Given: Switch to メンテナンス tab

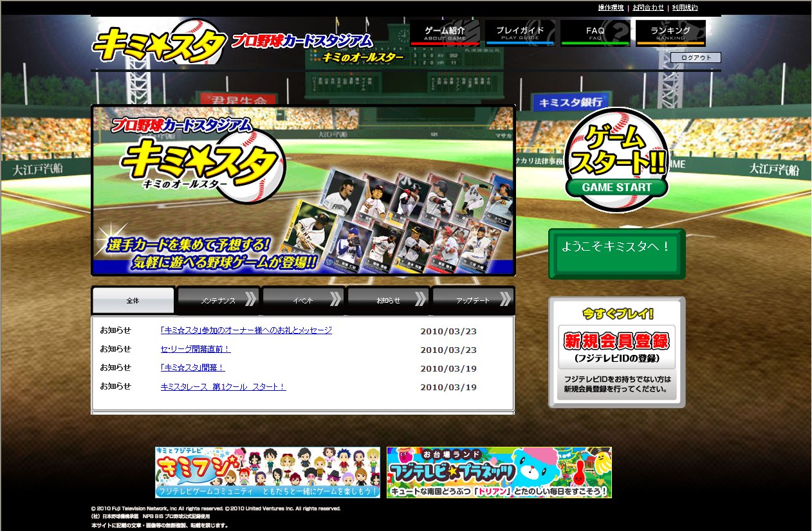Looking at the screenshot, I should [217, 300].
